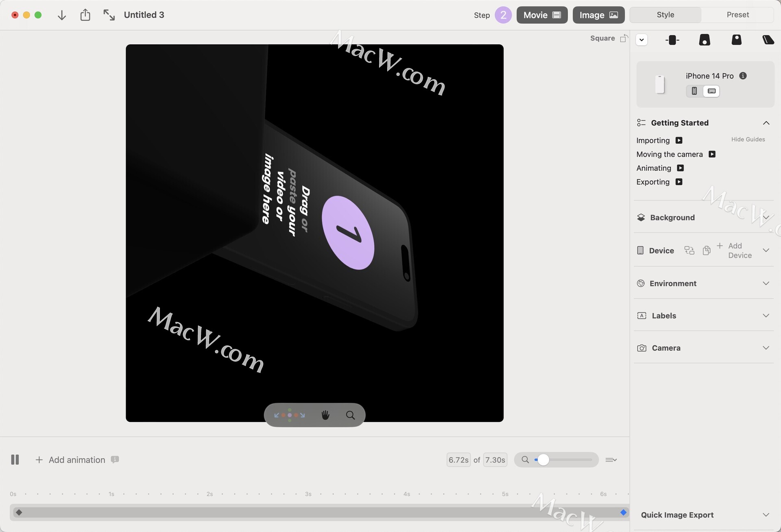The height and width of the screenshot is (532, 781).
Task: Play the Moving the camera guide video
Action: coord(712,154)
